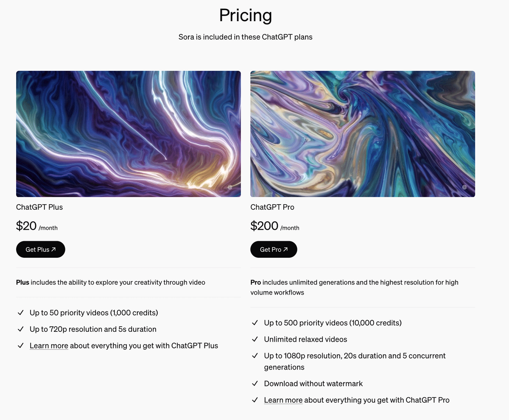Click OpenAI watermark icon on Pro image
This screenshot has height=420, width=509.
click(464, 187)
